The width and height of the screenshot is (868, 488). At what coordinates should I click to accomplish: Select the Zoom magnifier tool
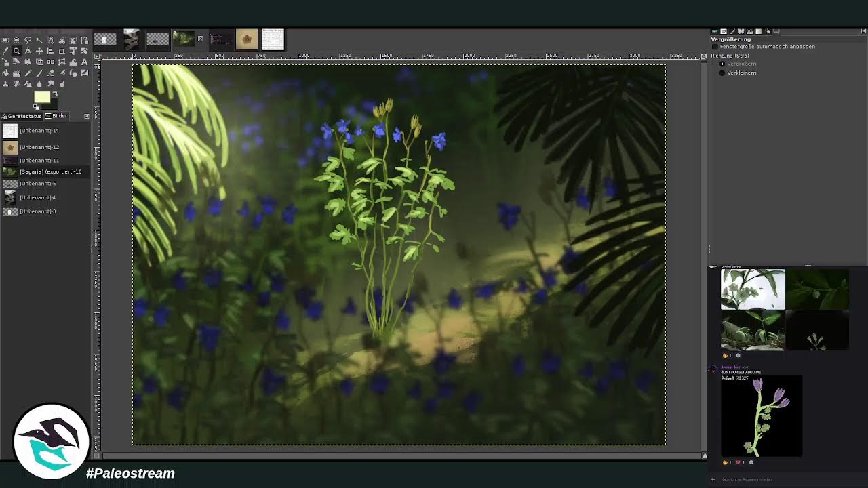coord(16,51)
